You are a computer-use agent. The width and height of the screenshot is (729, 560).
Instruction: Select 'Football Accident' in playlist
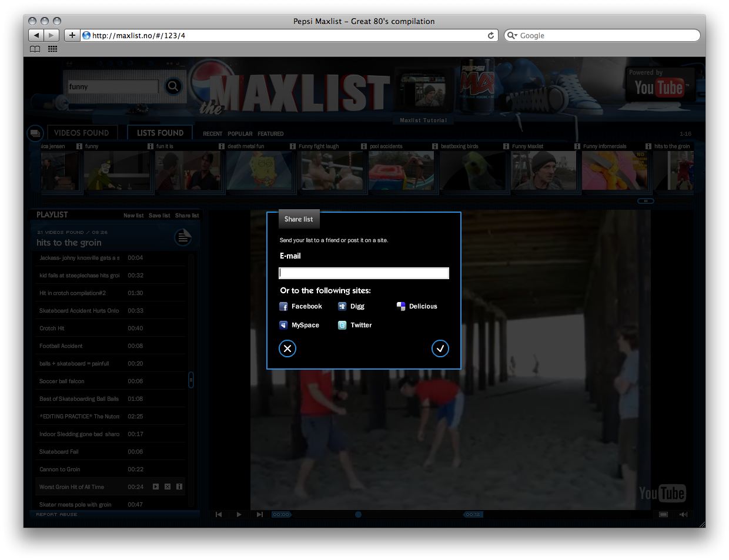click(x=110, y=346)
